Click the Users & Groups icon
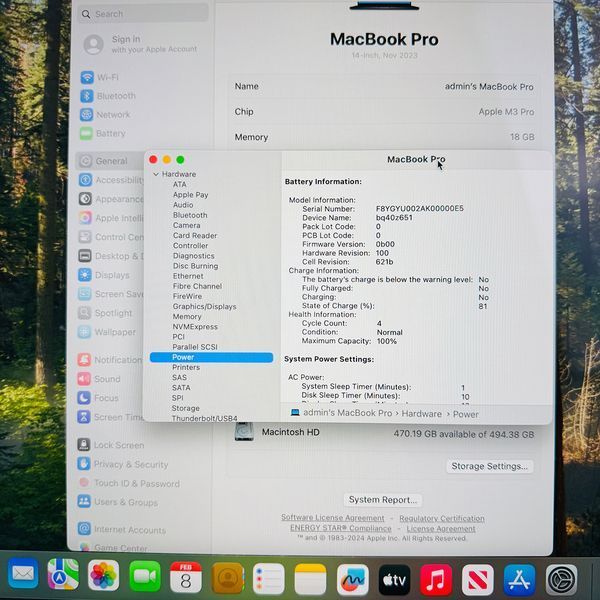600x600 pixels. (84, 501)
